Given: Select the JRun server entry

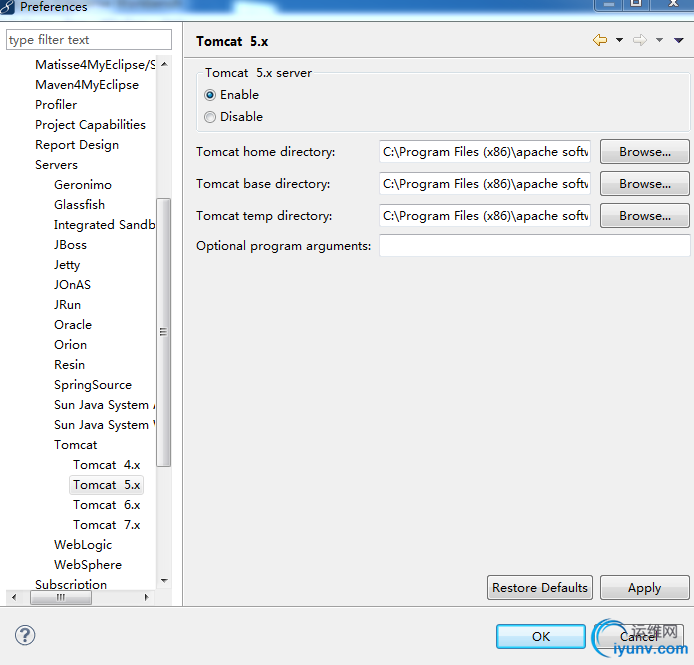Looking at the screenshot, I should [x=67, y=305].
